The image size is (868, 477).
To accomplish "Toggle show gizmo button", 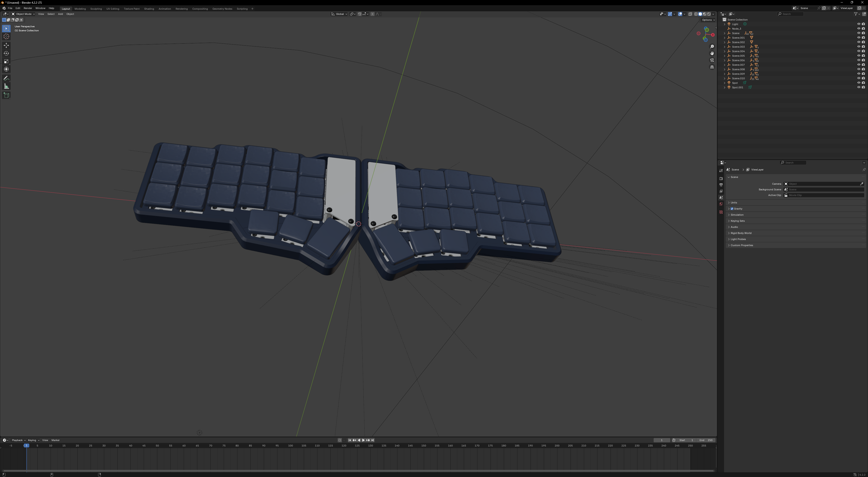I will (x=670, y=14).
